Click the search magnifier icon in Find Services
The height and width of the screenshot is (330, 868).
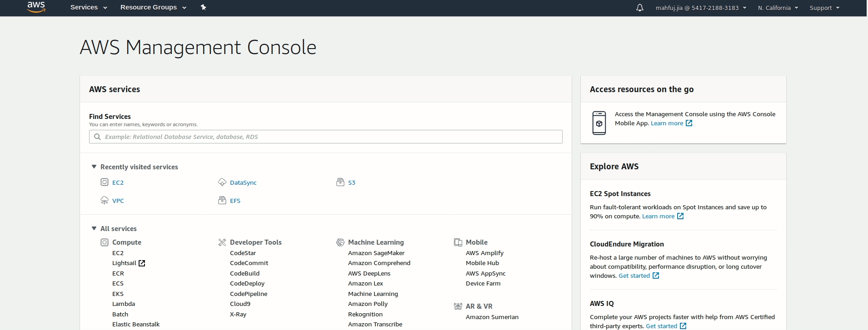(97, 137)
